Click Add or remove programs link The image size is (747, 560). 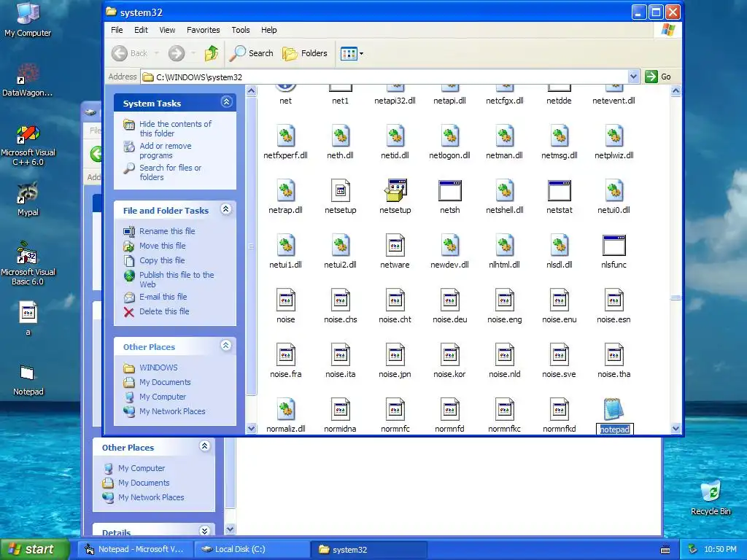[166, 150]
